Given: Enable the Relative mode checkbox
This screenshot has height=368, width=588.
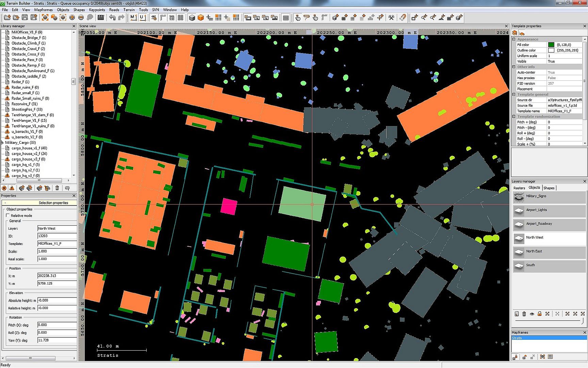Looking at the screenshot, I should [x=8, y=215].
